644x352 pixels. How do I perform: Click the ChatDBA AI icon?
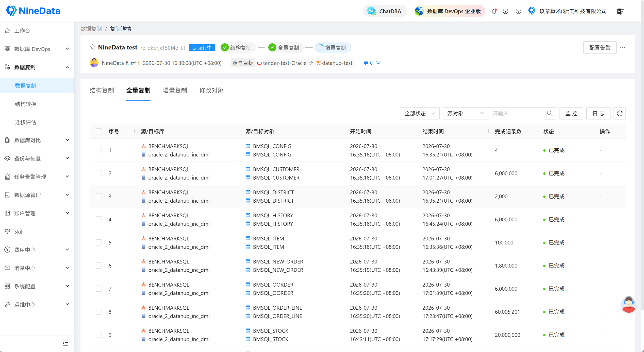[372, 11]
